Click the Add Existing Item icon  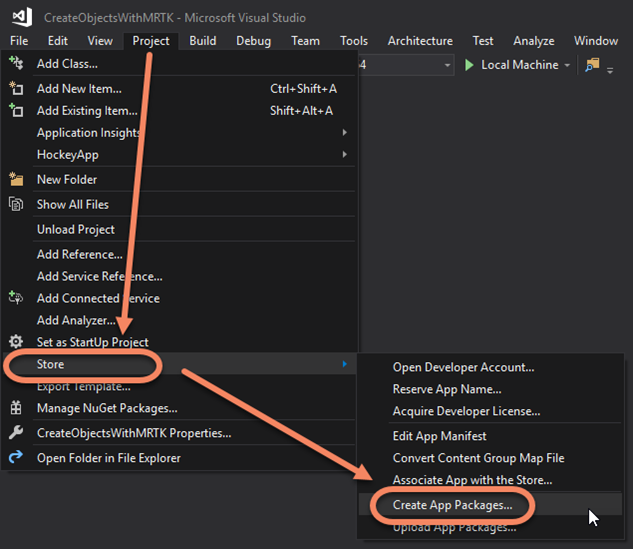tap(16, 110)
